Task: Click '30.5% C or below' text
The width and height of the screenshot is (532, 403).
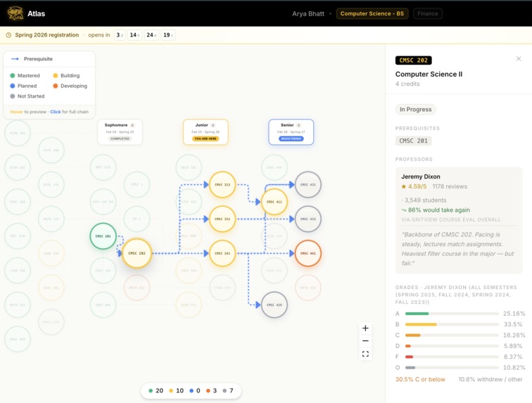Action: tap(420, 379)
